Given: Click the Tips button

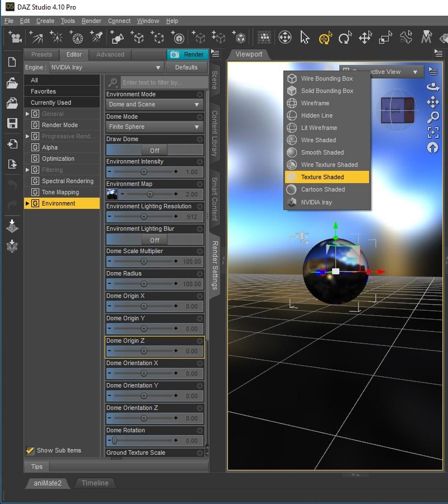Looking at the screenshot, I should pos(36,466).
